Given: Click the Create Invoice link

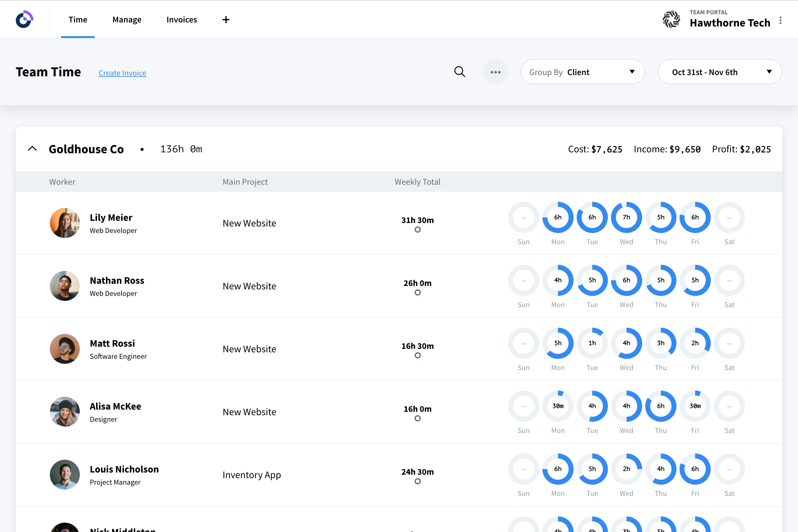Looking at the screenshot, I should [x=122, y=73].
